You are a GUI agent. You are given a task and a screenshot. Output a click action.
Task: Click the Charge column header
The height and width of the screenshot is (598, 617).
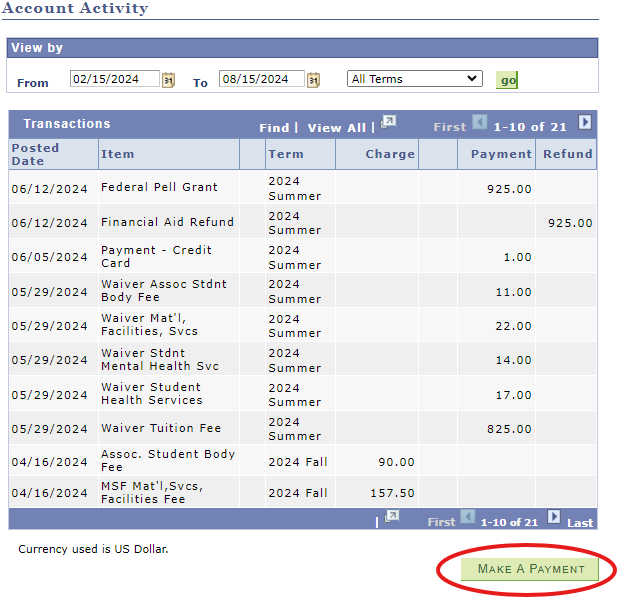click(390, 154)
